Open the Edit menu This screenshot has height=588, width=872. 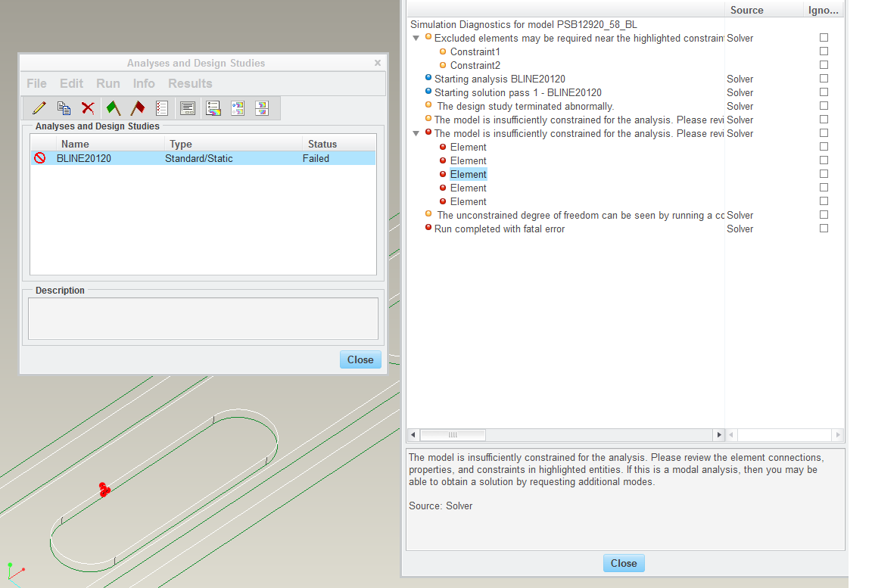71,83
